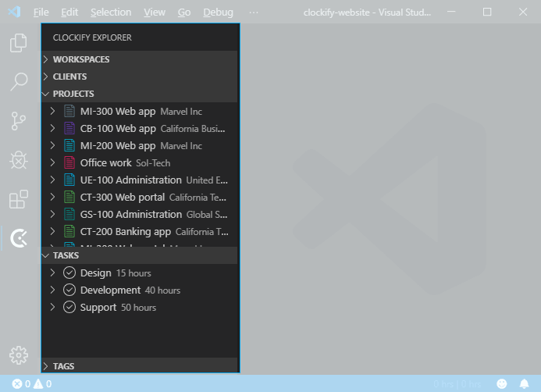Viewport: 541px width, 392px height.
Task: Expand the Workspaces section
Action: [140, 59]
